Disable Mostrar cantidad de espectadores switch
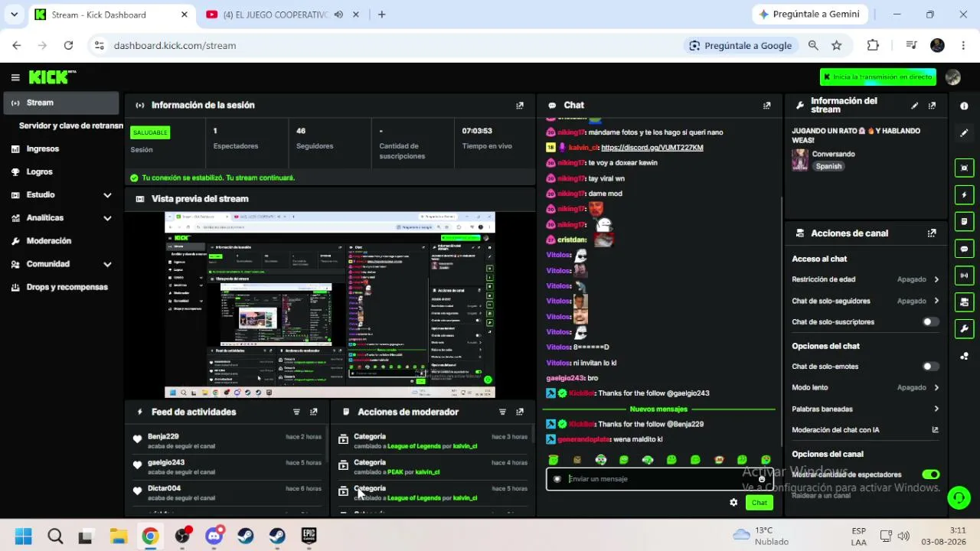980x551 pixels. coord(930,475)
